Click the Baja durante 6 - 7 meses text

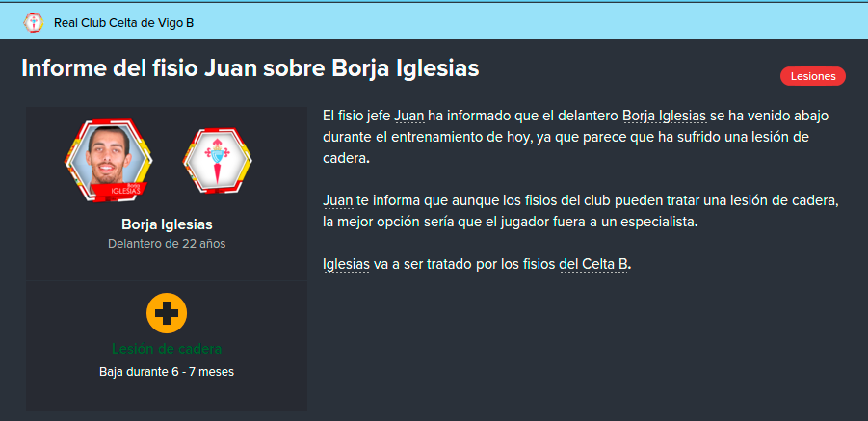point(167,372)
